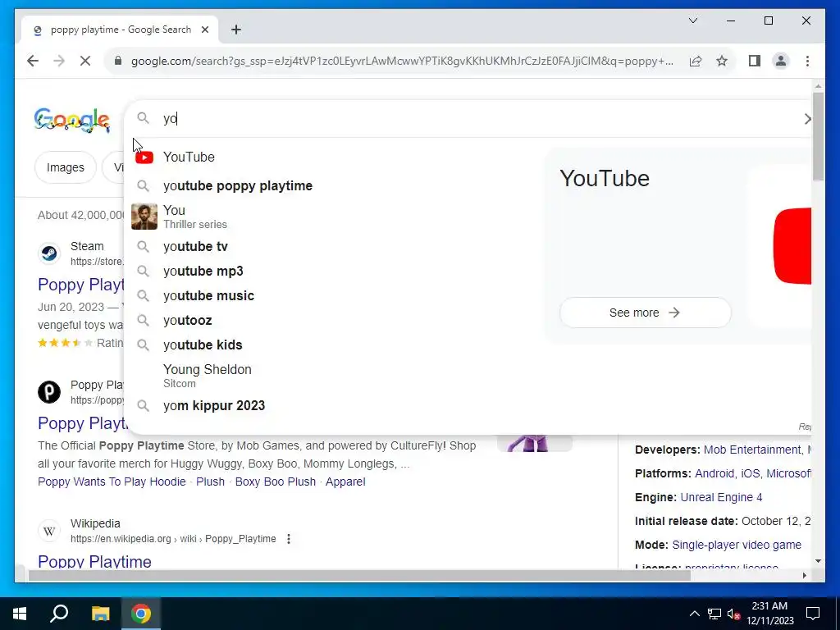Open site info via the address bar padlock
840x630 pixels.
[118, 61]
